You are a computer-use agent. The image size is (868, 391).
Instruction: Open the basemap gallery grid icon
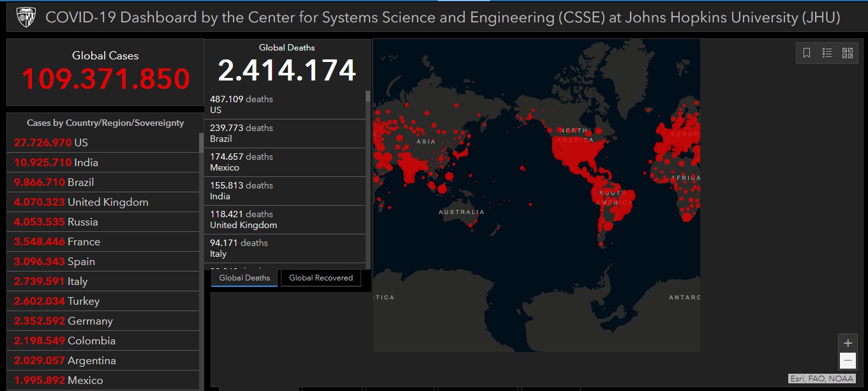(848, 53)
